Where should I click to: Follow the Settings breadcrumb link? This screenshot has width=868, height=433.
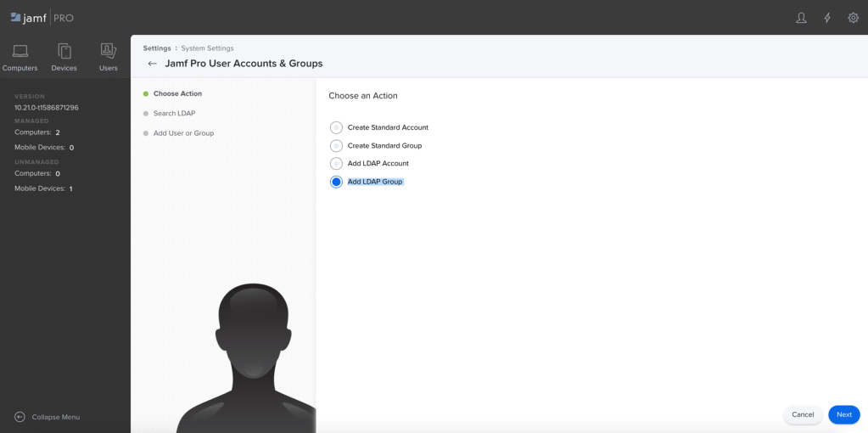(157, 48)
